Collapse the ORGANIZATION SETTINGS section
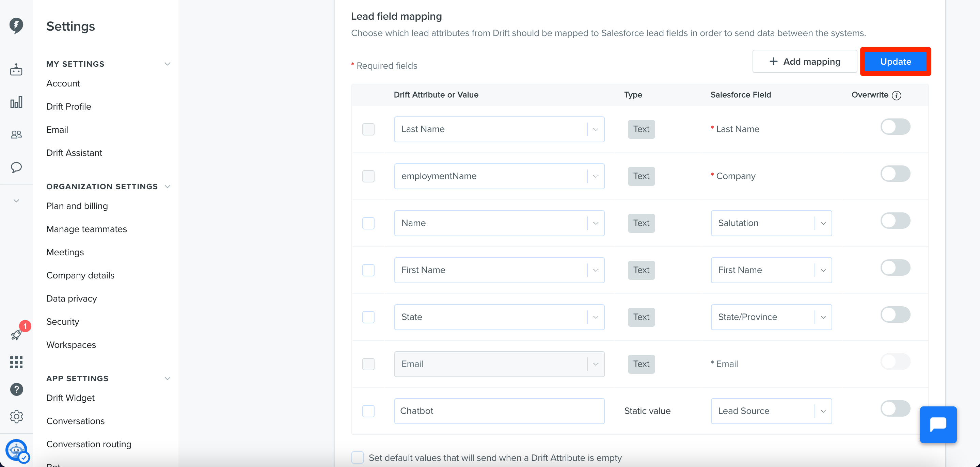Viewport: 980px width, 467px height. [x=167, y=186]
